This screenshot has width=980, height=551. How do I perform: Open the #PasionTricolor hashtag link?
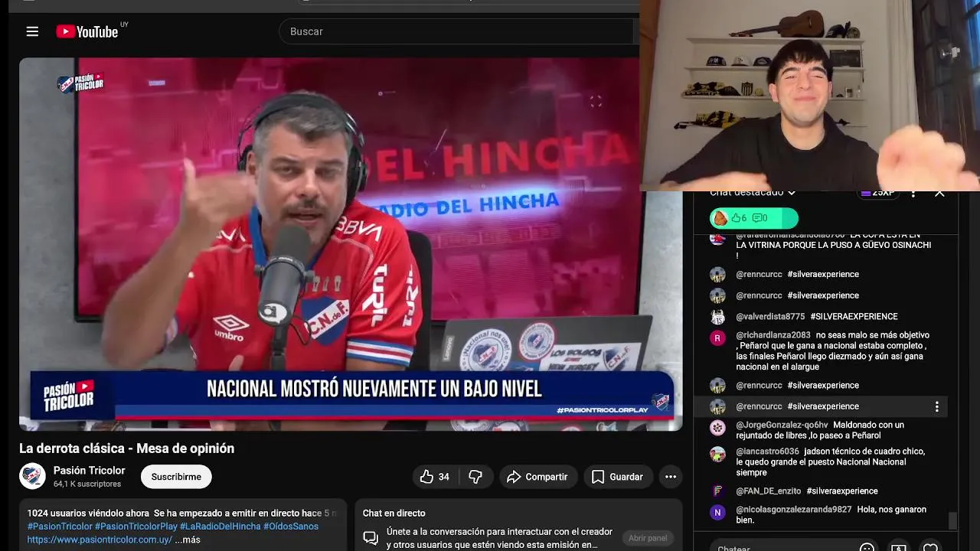(60, 527)
